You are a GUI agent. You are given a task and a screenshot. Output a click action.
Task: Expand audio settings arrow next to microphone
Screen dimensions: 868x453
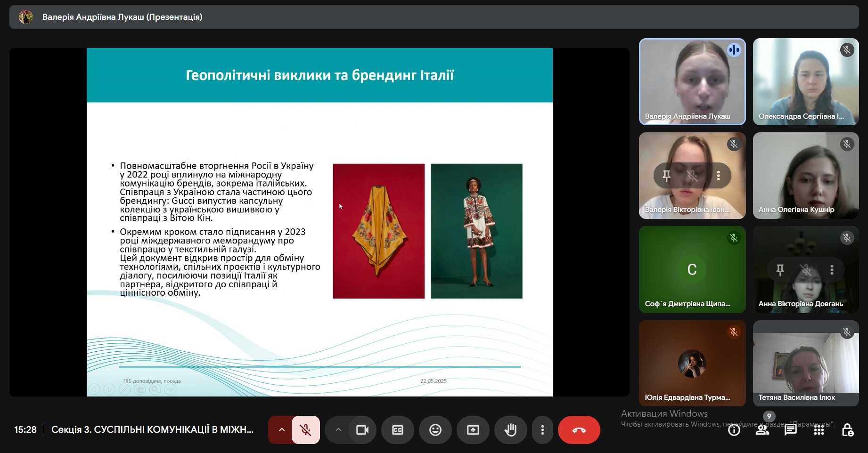281,430
